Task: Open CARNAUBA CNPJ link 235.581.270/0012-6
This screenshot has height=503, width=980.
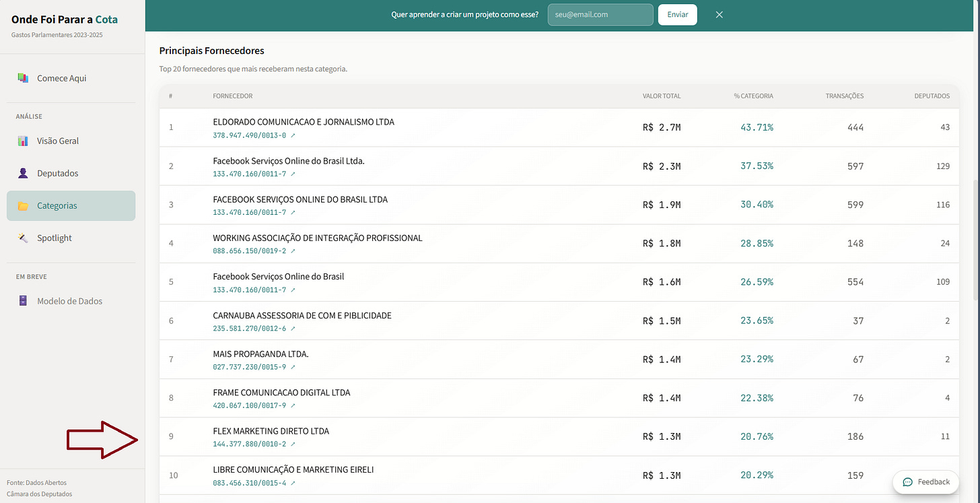Action: tap(254, 329)
